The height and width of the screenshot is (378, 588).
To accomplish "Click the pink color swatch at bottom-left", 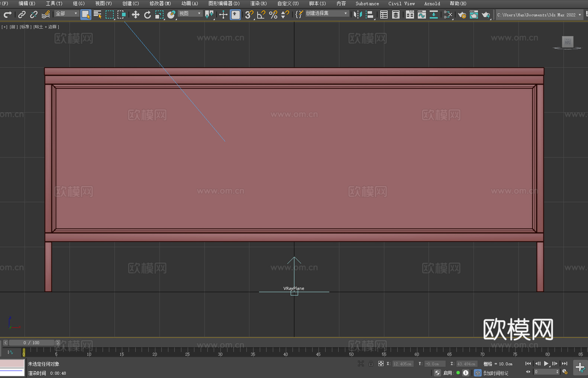I will point(12,363).
